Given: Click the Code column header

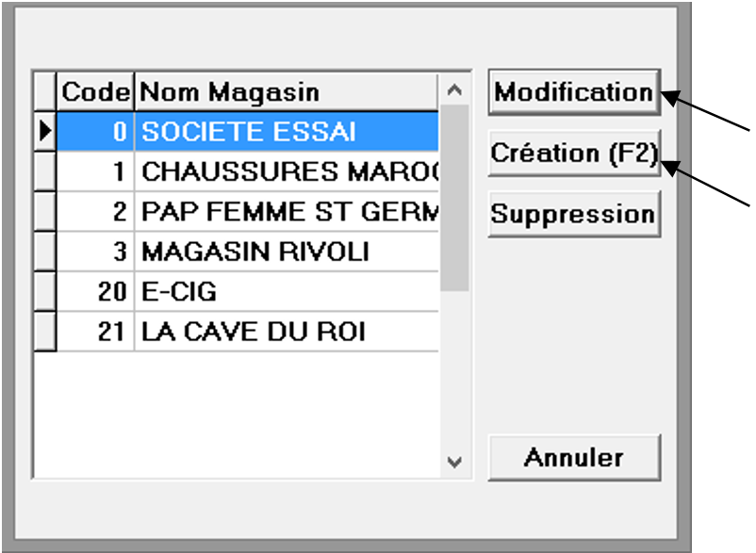Looking at the screenshot, I should point(95,92).
